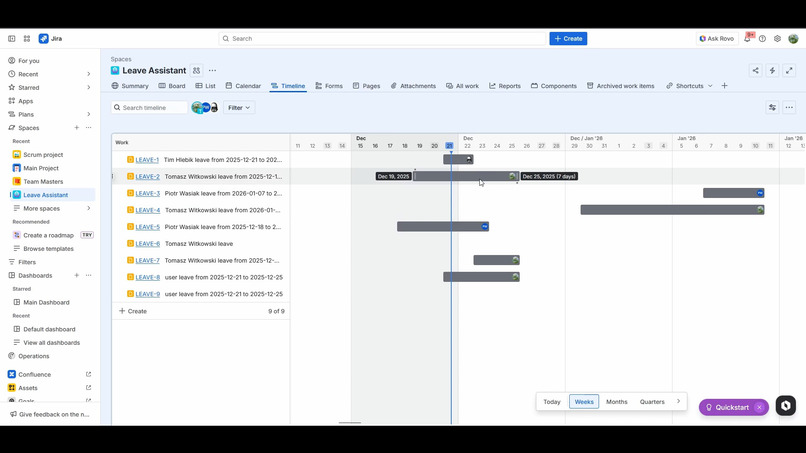This screenshot has width=806, height=453.
Task: Click the horizontal timeline scrollbar
Action: (350, 423)
